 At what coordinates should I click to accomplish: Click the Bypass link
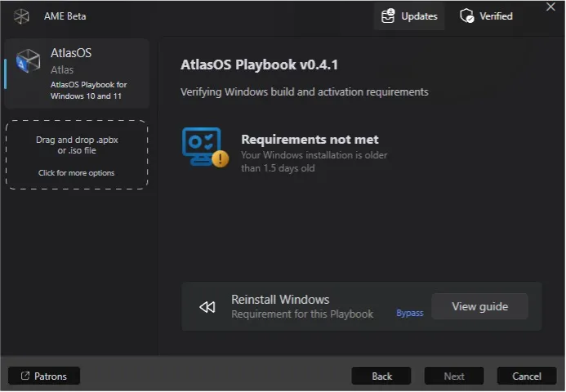[x=410, y=313]
